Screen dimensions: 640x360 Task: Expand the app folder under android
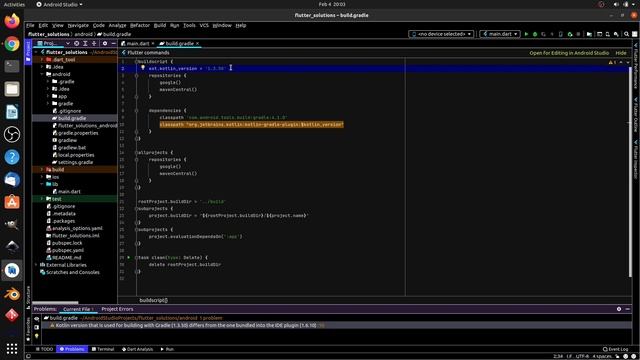coord(48,96)
